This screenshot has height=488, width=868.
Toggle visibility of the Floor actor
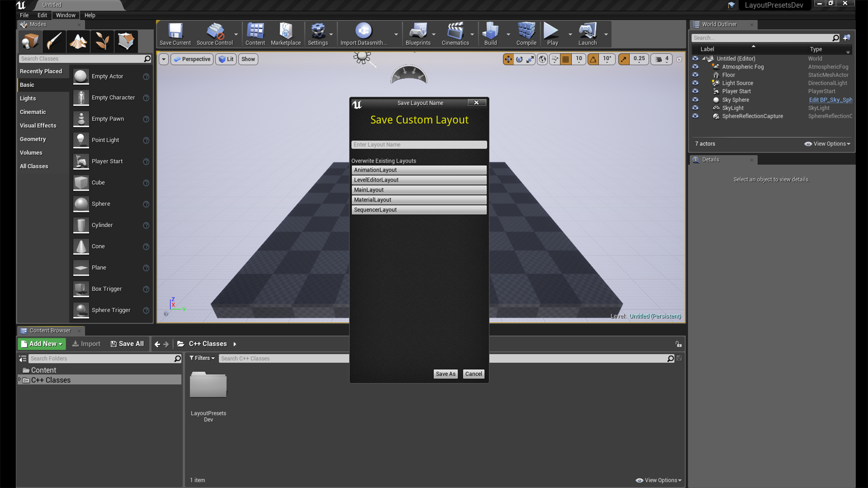(x=695, y=75)
